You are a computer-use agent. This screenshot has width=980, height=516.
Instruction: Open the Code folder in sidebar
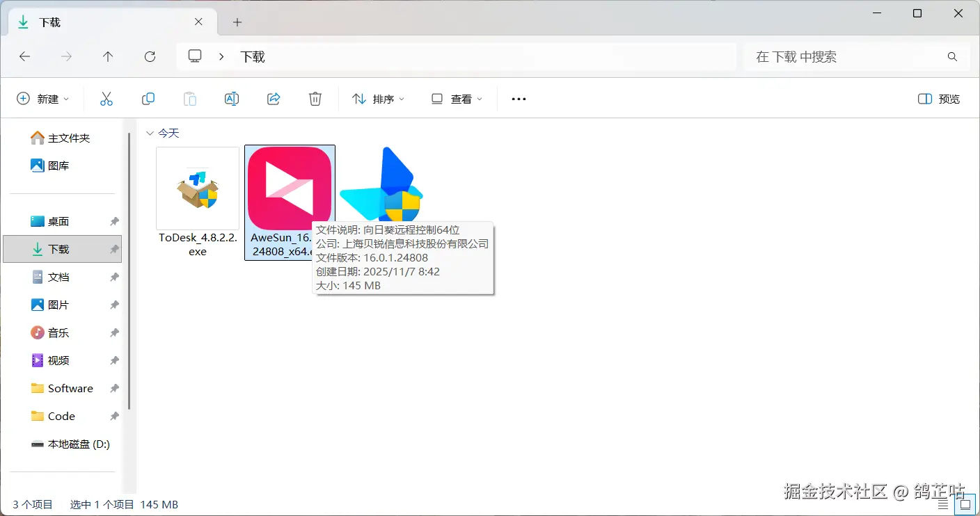click(63, 416)
